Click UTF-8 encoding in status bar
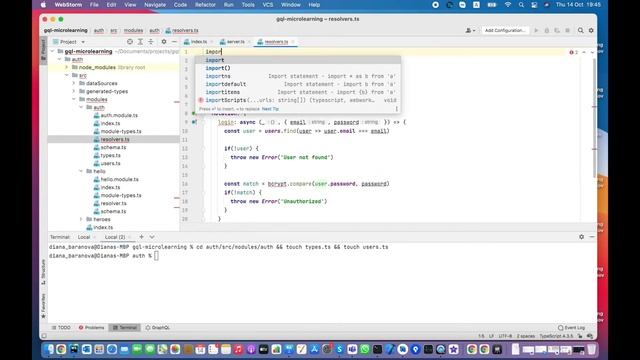The height and width of the screenshot is (360, 640). point(505,336)
